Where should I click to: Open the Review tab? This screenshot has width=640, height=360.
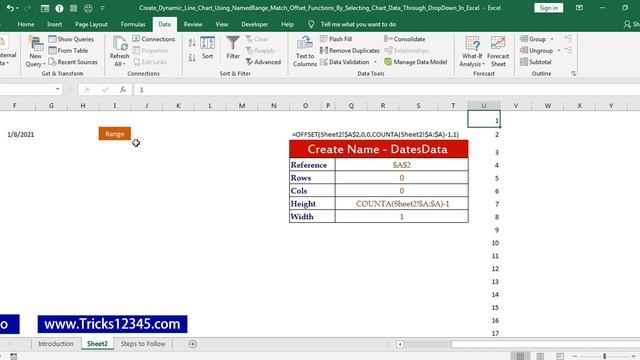(x=193, y=24)
